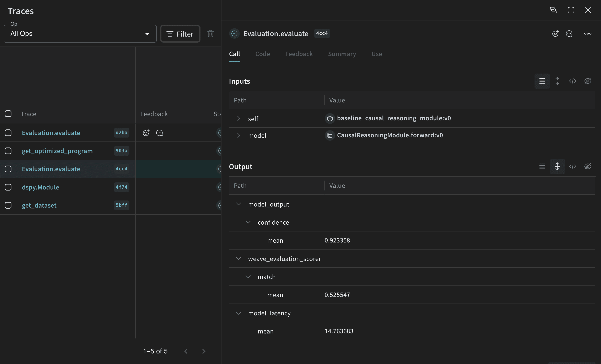Screen dimensions: 601x364
Task: Open Evaluation.evaluate trace d2ba
Action: 51,133
